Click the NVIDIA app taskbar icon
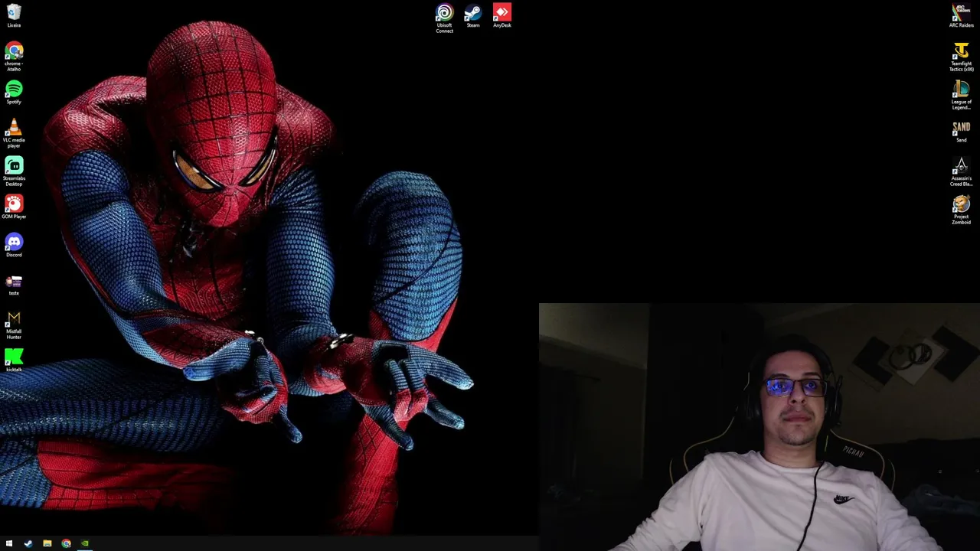The width and height of the screenshot is (980, 551). 85,543
